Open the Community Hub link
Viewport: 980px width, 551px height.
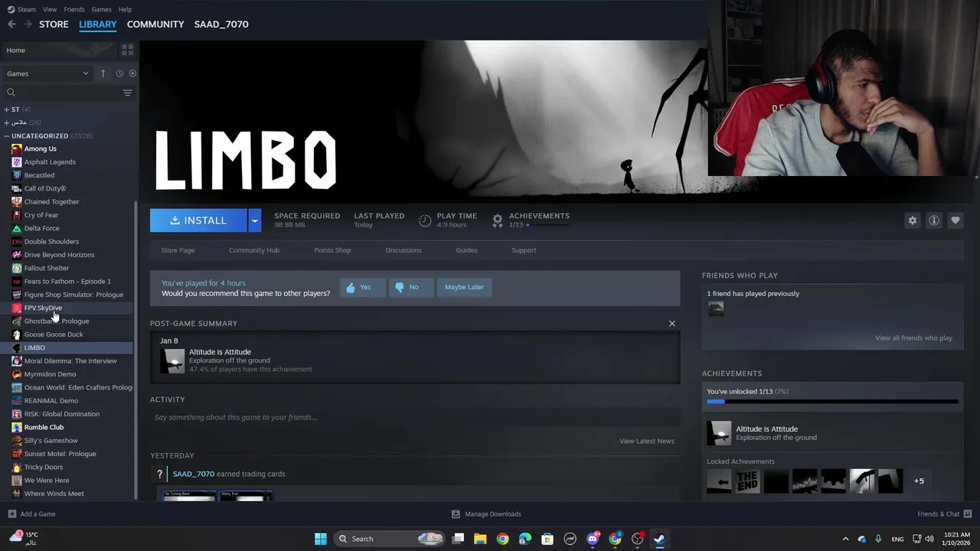click(x=254, y=250)
